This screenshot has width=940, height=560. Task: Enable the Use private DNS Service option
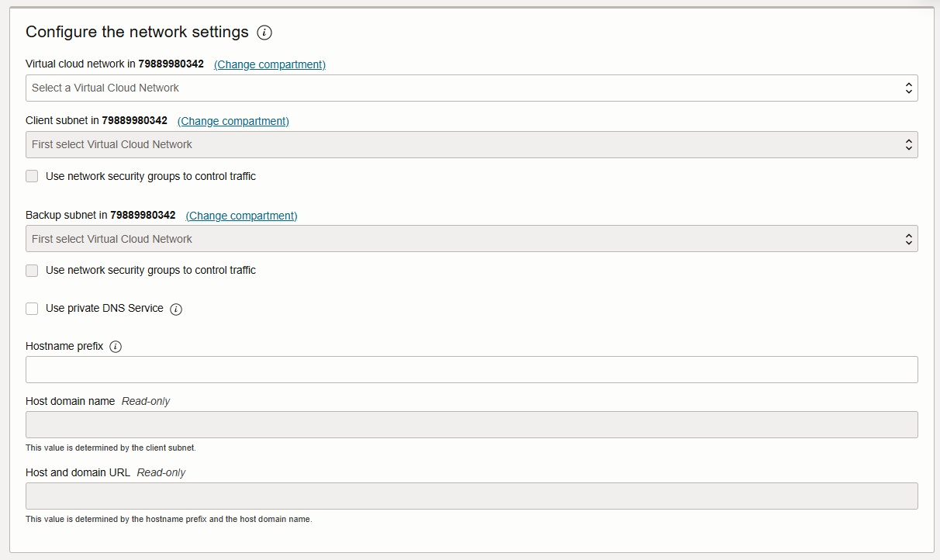(x=32, y=308)
